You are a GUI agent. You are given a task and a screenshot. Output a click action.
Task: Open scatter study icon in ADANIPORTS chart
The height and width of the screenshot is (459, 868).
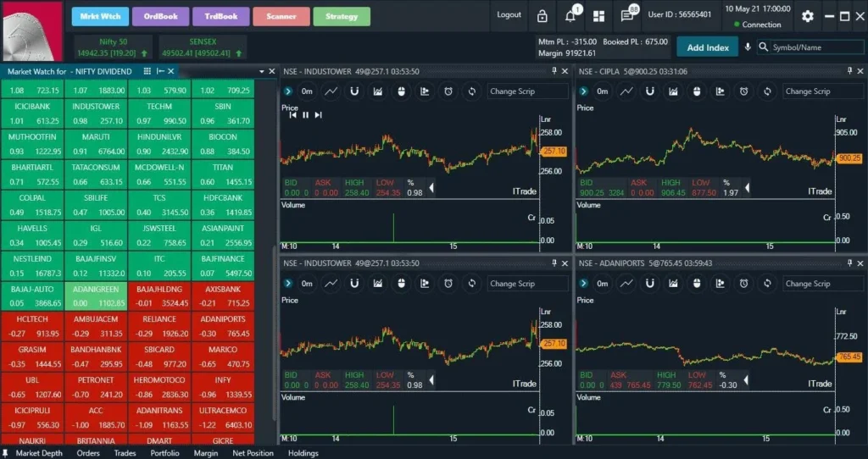pyautogui.click(x=721, y=284)
